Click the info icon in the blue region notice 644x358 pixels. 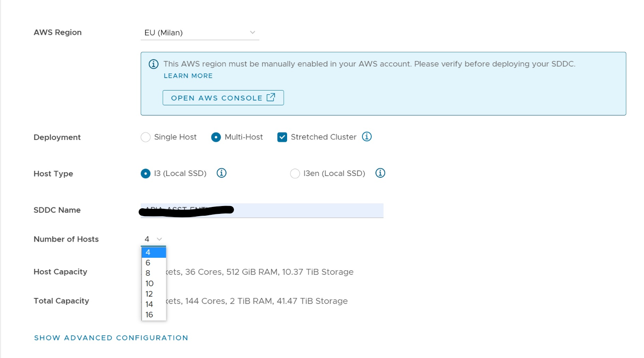pos(153,64)
